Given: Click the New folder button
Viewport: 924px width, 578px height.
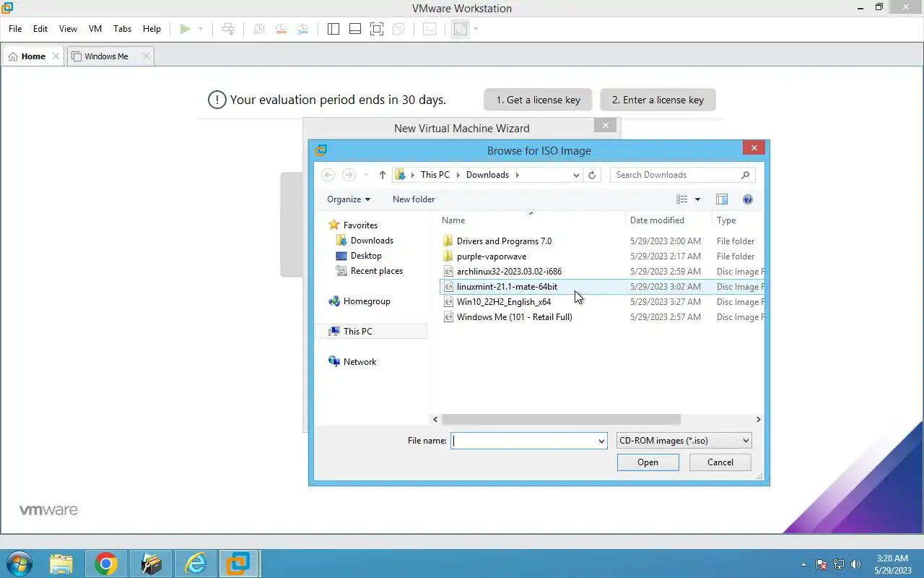Looking at the screenshot, I should pos(414,199).
